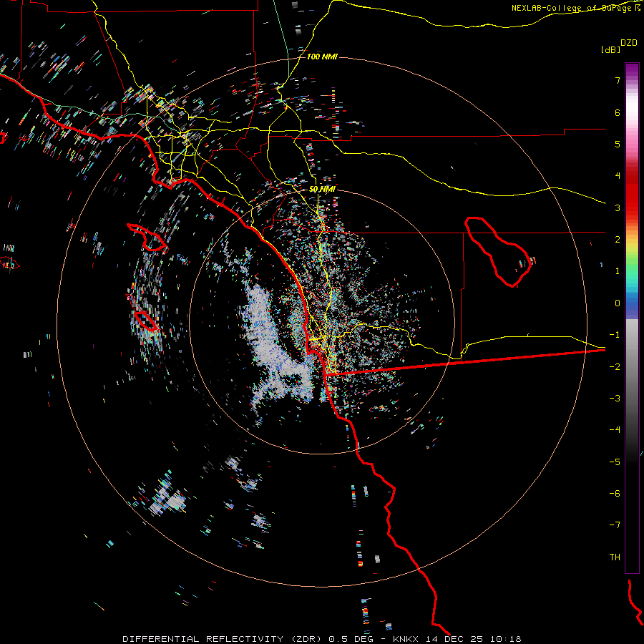644x644 pixels.
Task: Click the 1 value on color scale
Action: click(x=618, y=271)
